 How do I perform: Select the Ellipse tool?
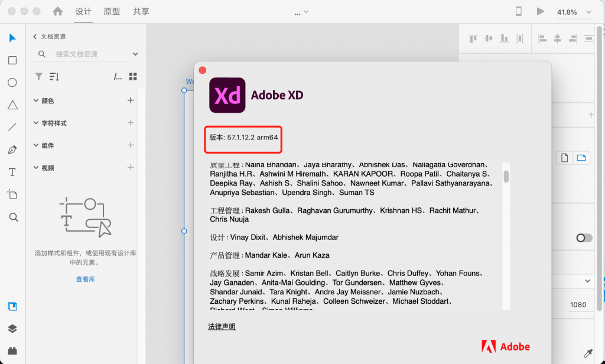point(12,83)
